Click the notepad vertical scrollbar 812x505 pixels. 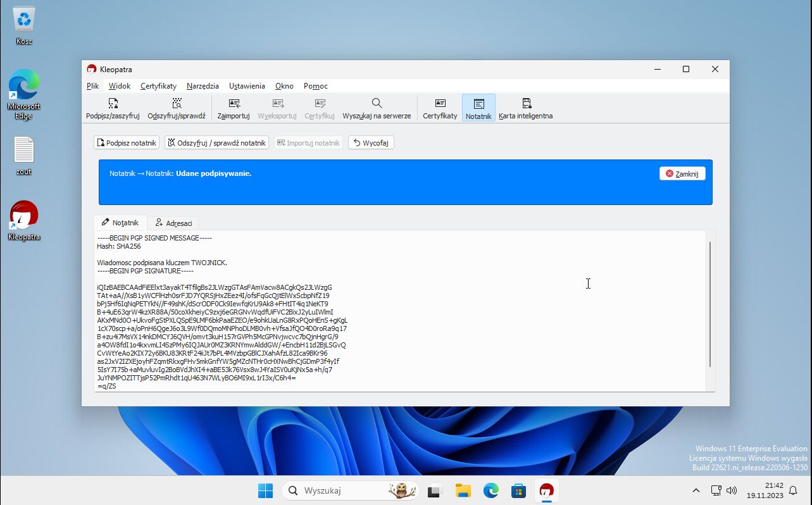[709, 304]
